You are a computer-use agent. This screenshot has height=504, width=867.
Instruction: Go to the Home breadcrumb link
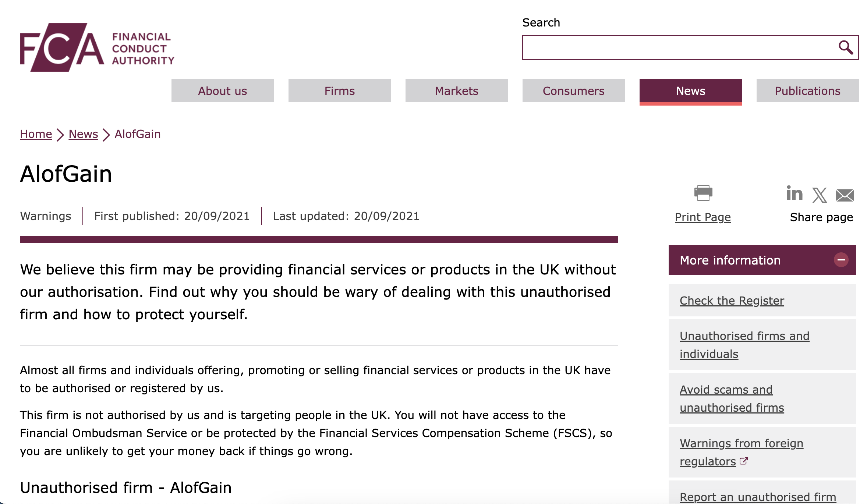pos(36,134)
